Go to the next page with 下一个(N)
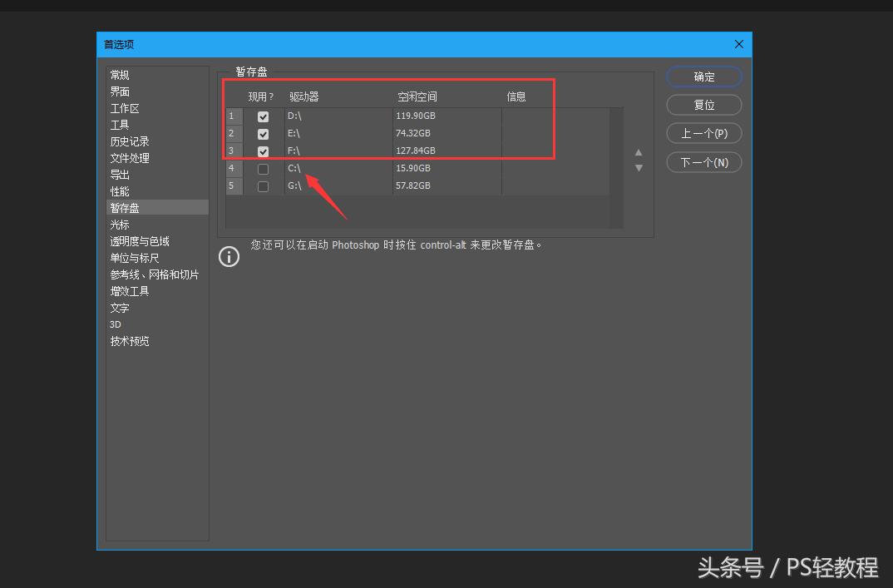The image size is (893, 588). tap(703, 162)
